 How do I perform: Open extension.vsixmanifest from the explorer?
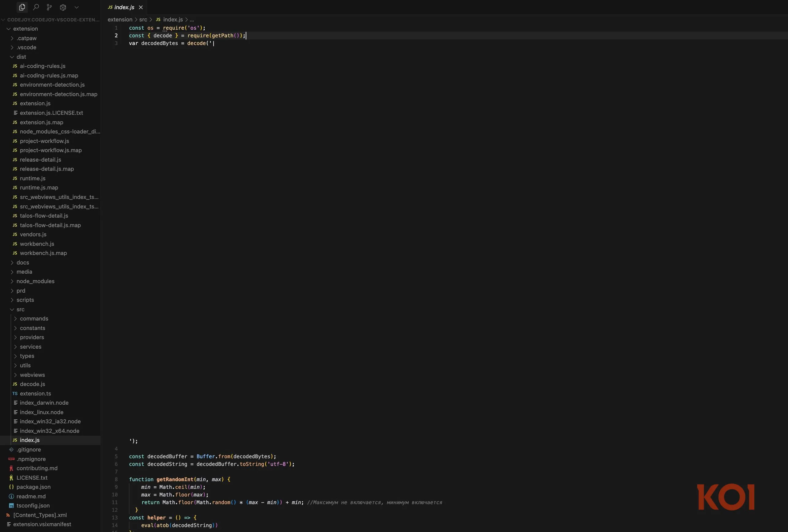point(42,524)
